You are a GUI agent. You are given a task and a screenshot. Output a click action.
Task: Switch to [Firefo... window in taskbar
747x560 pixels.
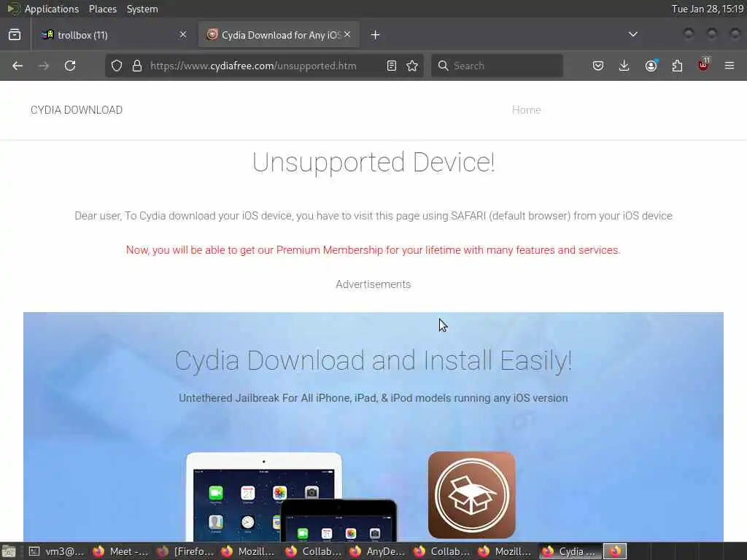pyautogui.click(x=185, y=551)
